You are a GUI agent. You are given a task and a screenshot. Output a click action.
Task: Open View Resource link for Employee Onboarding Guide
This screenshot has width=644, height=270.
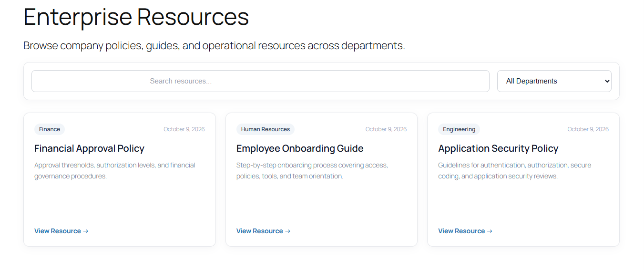(x=263, y=231)
